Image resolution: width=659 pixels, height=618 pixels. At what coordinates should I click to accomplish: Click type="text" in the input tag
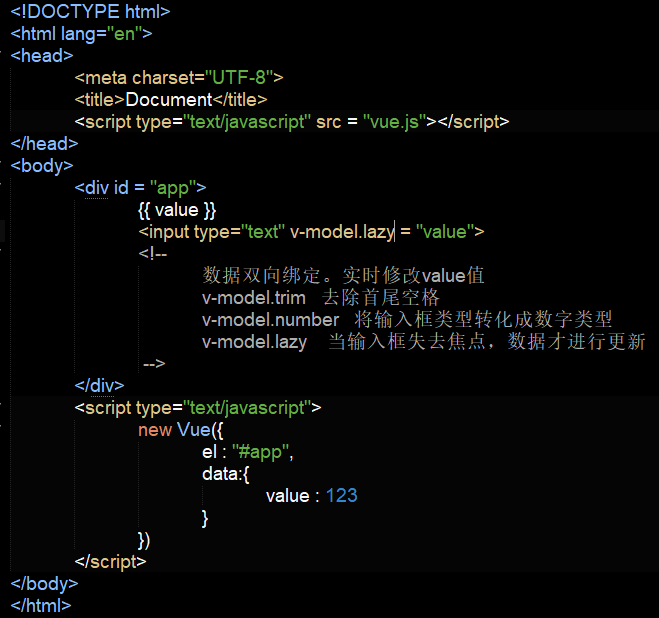point(239,232)
